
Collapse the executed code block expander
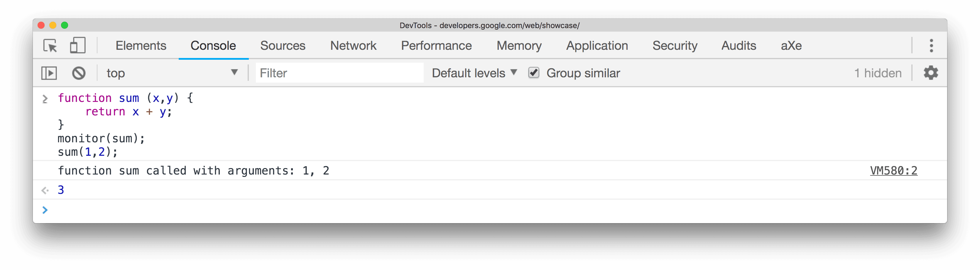pos(45,98)
